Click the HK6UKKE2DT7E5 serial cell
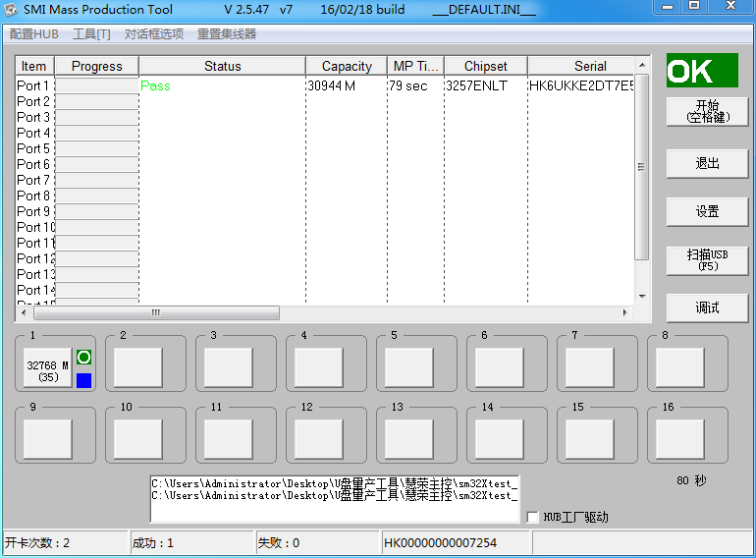 [x=581, y=85]
